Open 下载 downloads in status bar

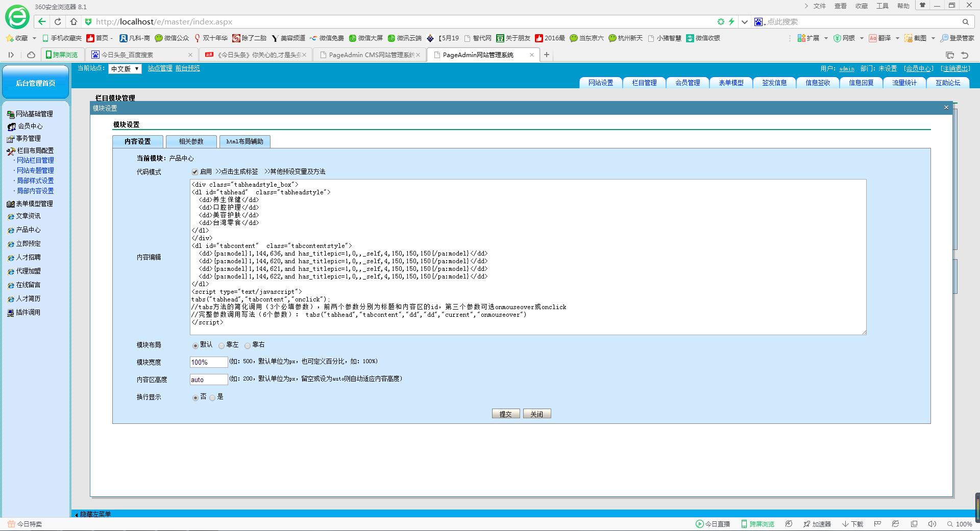852,524
